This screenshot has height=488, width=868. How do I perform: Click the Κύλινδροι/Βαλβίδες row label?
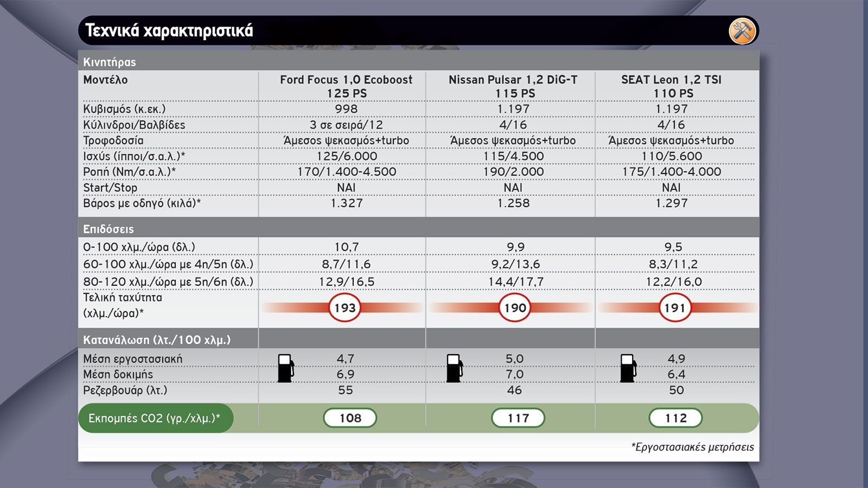(x=134, y=125)
